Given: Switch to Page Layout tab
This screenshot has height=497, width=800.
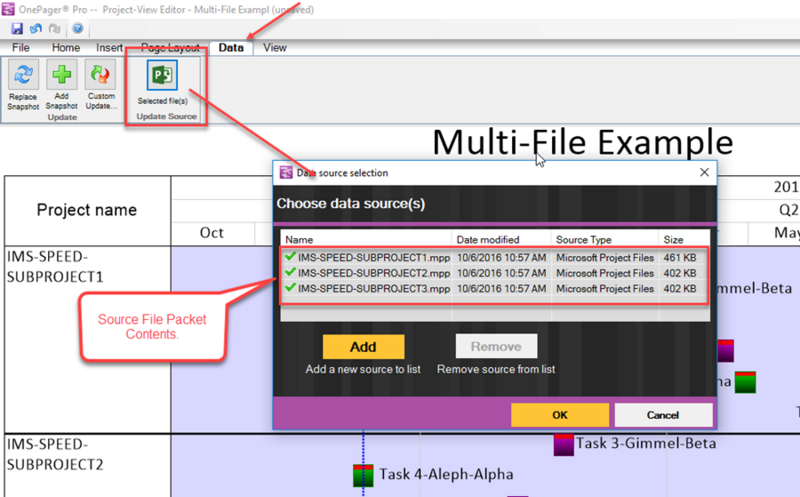Looking at the screenshot, I should [170, 47].
